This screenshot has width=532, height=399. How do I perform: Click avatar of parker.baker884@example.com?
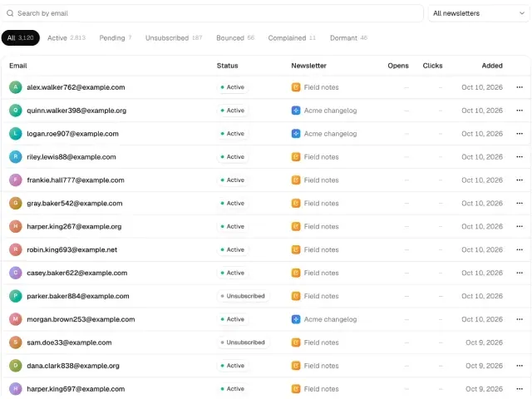tap(16, 296)
